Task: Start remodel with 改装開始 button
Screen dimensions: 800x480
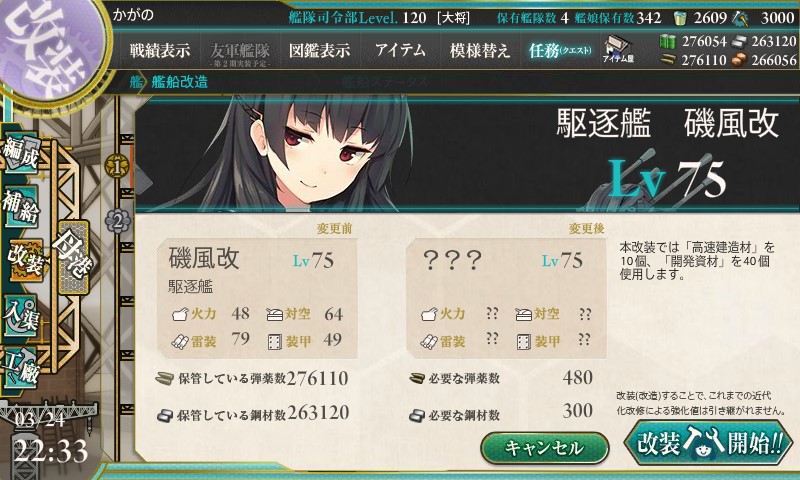Action: 708,442
